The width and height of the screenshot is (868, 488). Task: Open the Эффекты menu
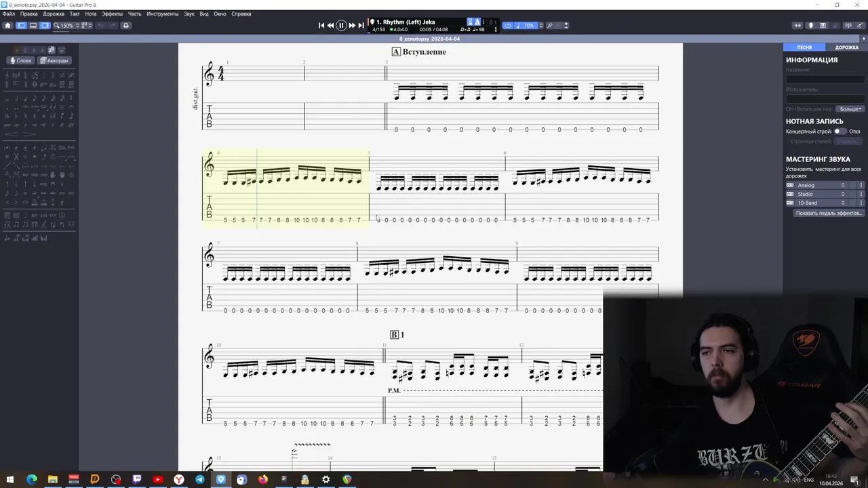(113, 14)
